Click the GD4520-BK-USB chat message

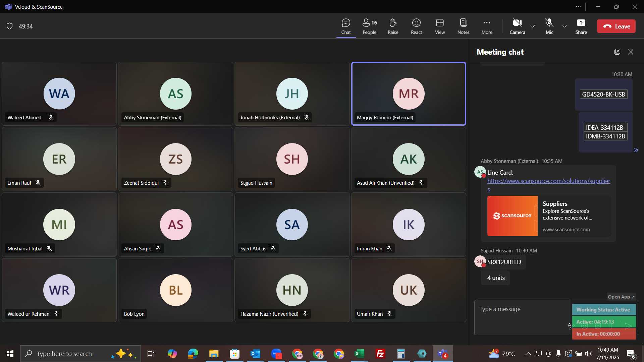[x=603, y=95]
